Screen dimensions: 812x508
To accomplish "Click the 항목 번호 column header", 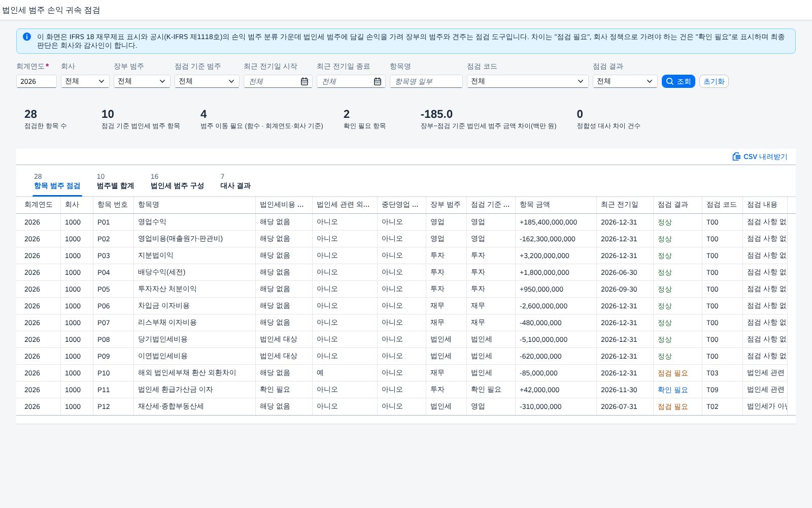I will [x=113, y=205].
